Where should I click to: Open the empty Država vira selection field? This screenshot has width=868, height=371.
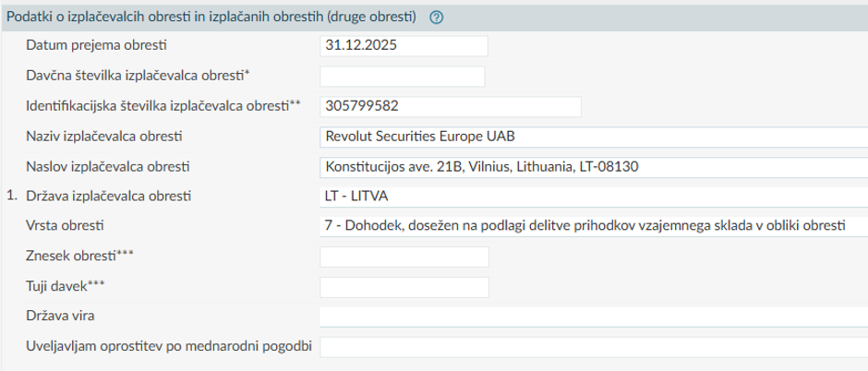coord(593,317)
